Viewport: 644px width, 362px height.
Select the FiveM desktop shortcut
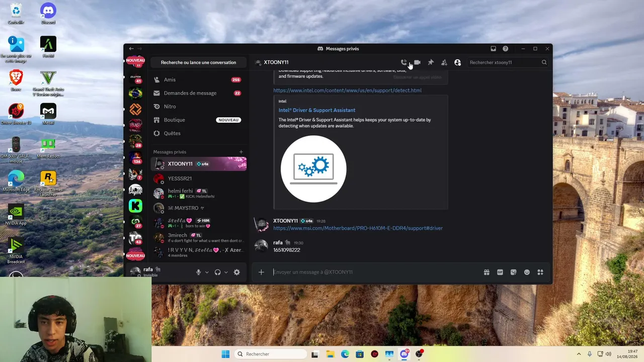point(48,47)
